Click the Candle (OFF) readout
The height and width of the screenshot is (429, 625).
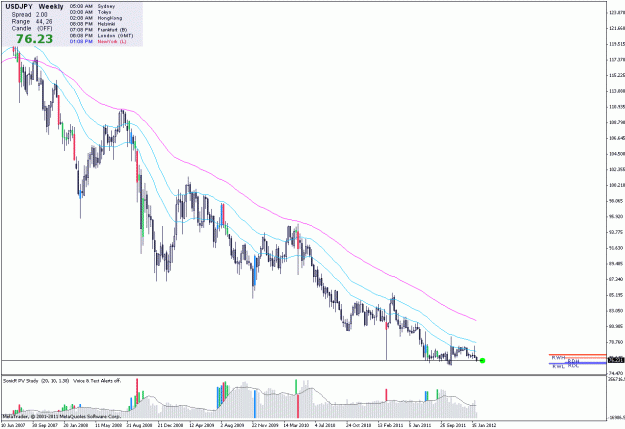(x=32, y=29)
